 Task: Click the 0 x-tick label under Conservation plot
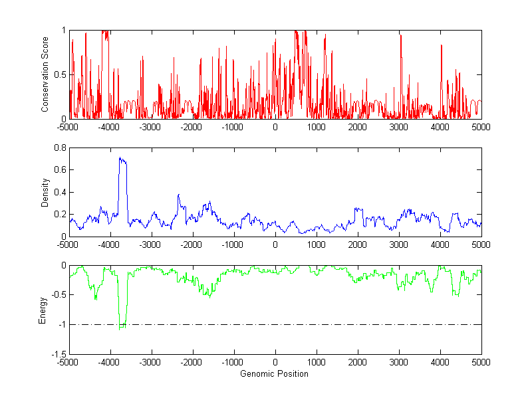(x=275, y=126)
